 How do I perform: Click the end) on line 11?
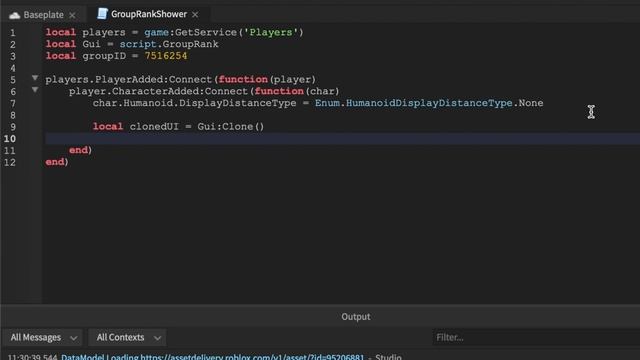pyautogui.click(x=80, y=150)
